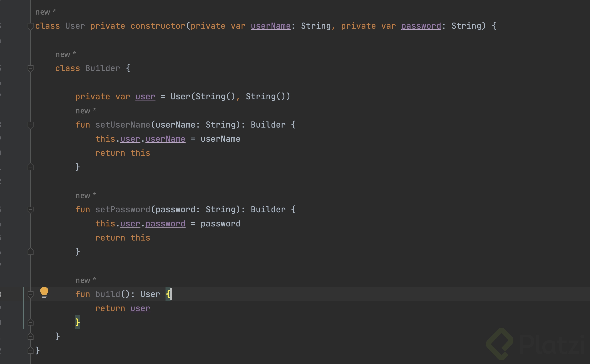
Task: Click fold end marker closing User class
Action: coord(30,350)
